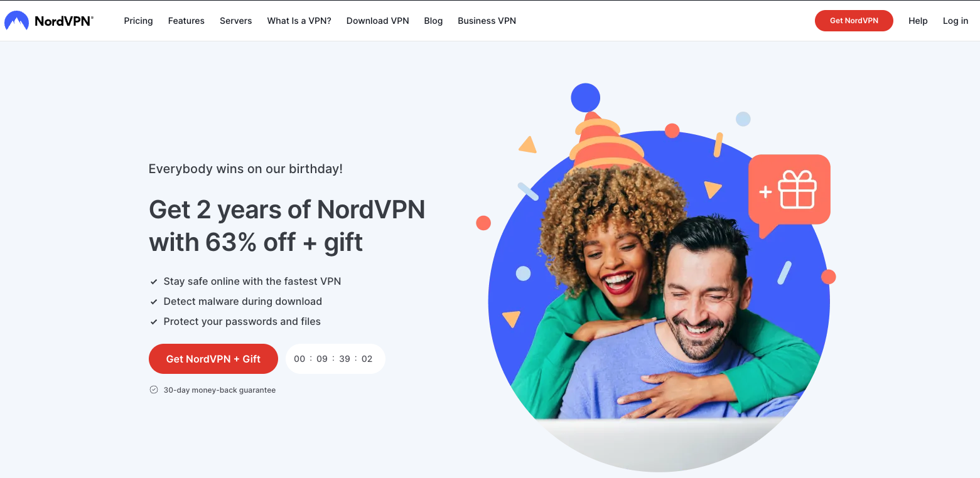Go to the Servers page
The width and height of the screenshot is (980, 478).
pyautogui.click(x=235, y=21)
